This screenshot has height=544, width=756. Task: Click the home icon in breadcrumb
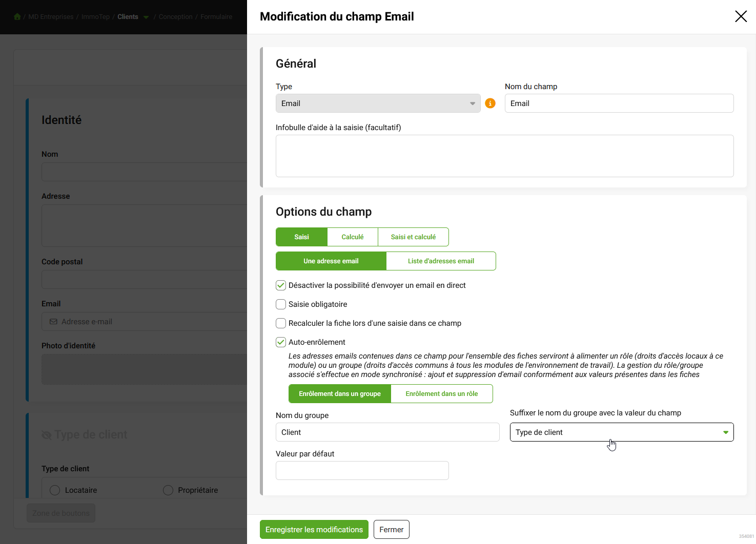point(17,17)
